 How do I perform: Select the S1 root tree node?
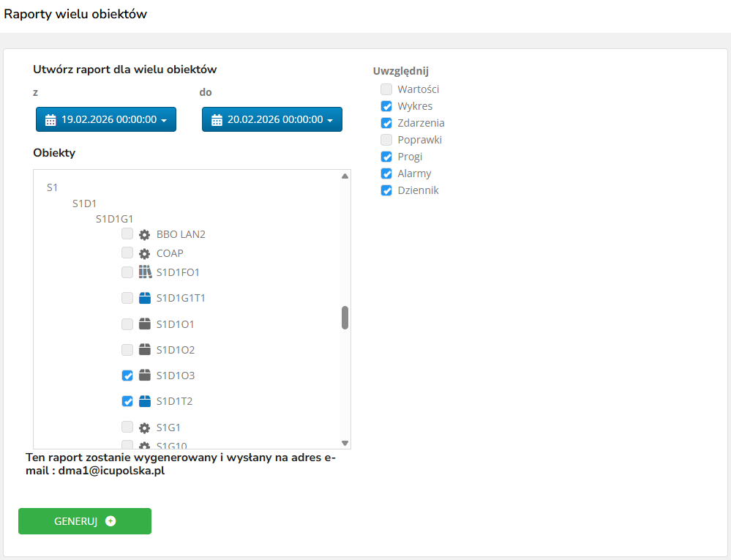pos(52,187)
